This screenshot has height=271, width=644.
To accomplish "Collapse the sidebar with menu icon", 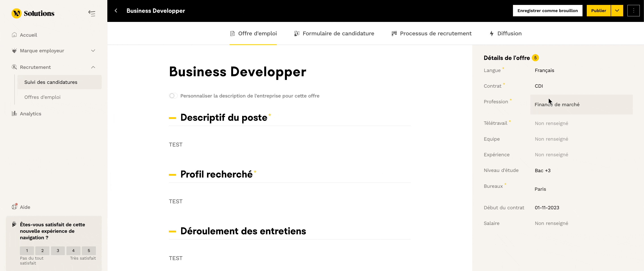I will 92,13.
